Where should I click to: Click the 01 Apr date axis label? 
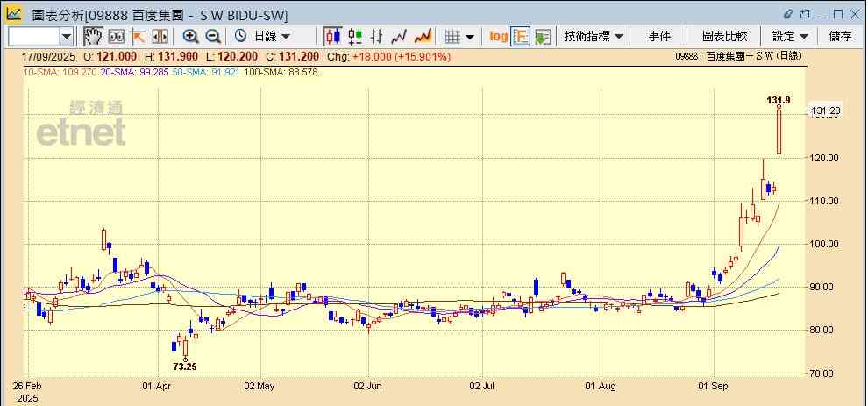[158, 386]
